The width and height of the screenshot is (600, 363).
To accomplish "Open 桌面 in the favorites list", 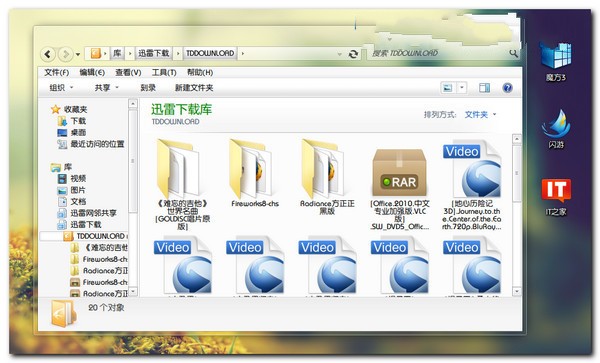I will click(x=72, y=132).
